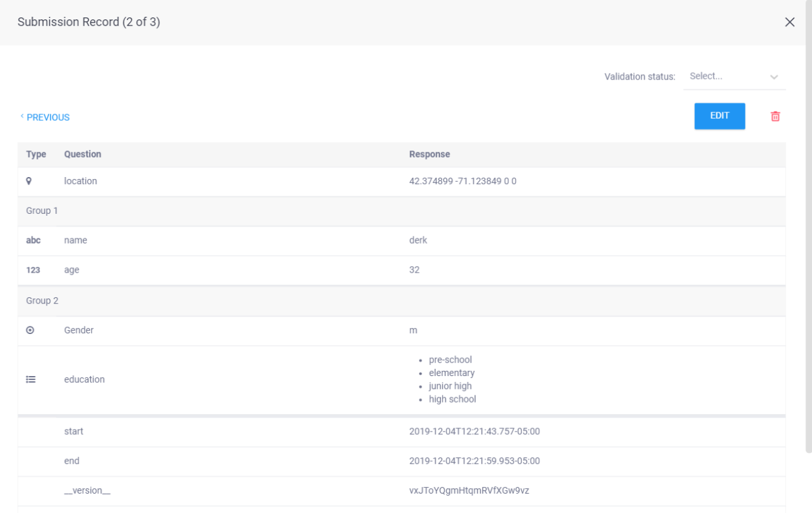812x513 pixels.
Task: Click 'high school' in education list
Action: (x=453, y=399)
